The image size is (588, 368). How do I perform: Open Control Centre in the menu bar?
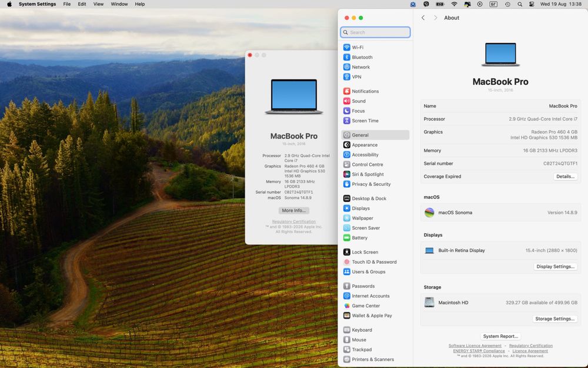(x=532, y=4)
